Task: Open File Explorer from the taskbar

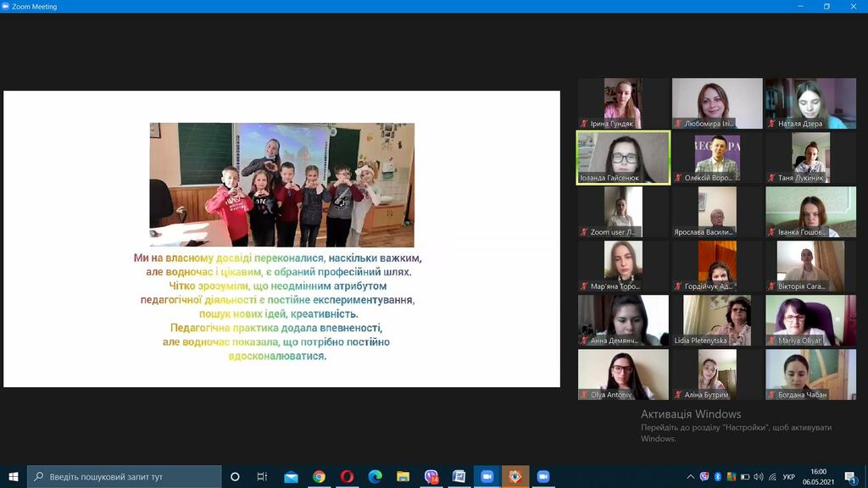Action: point(403,476)
